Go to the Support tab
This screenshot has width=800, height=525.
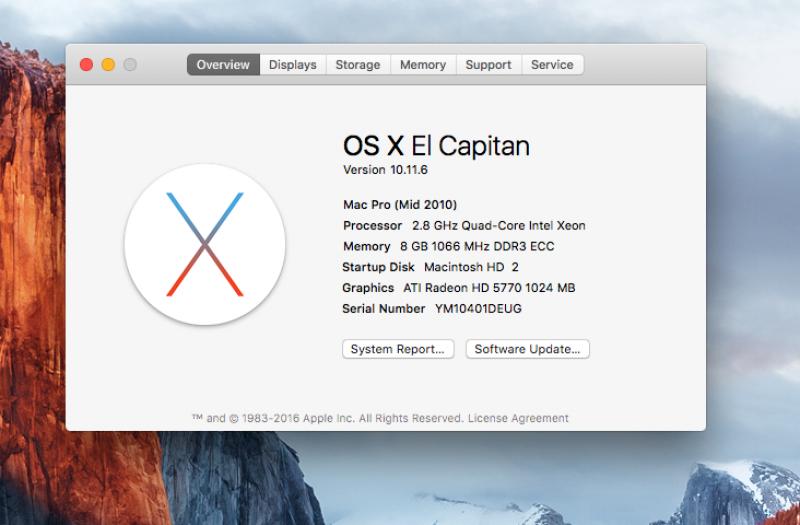point(488,65)
